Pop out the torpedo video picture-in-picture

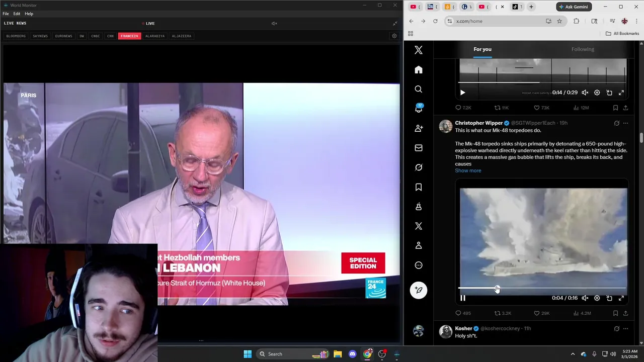(x=609, y=298)
